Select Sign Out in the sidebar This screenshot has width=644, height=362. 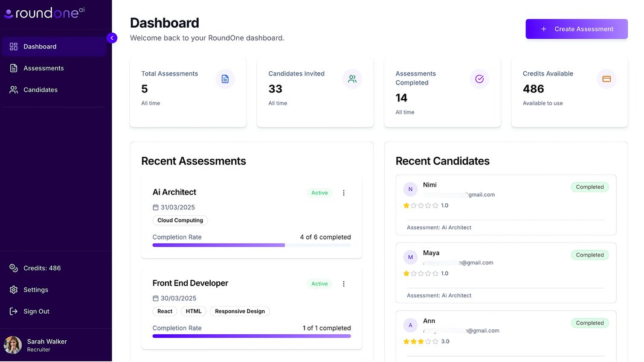54,311
